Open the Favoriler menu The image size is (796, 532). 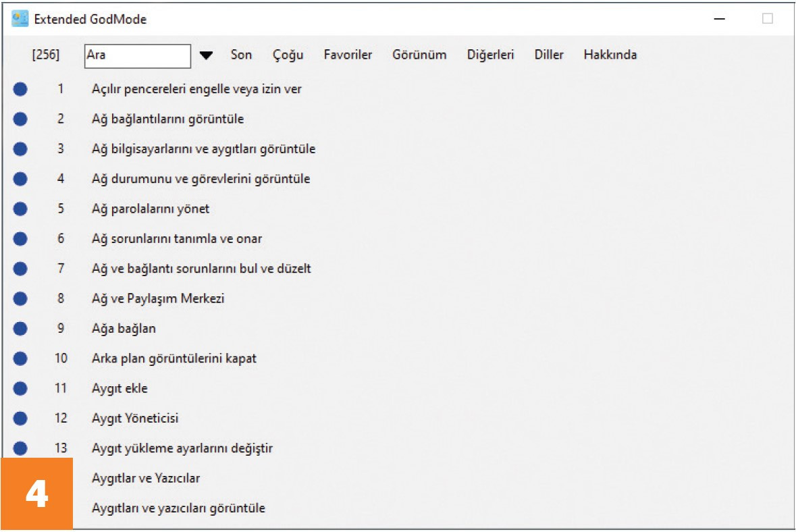point(348,55)
